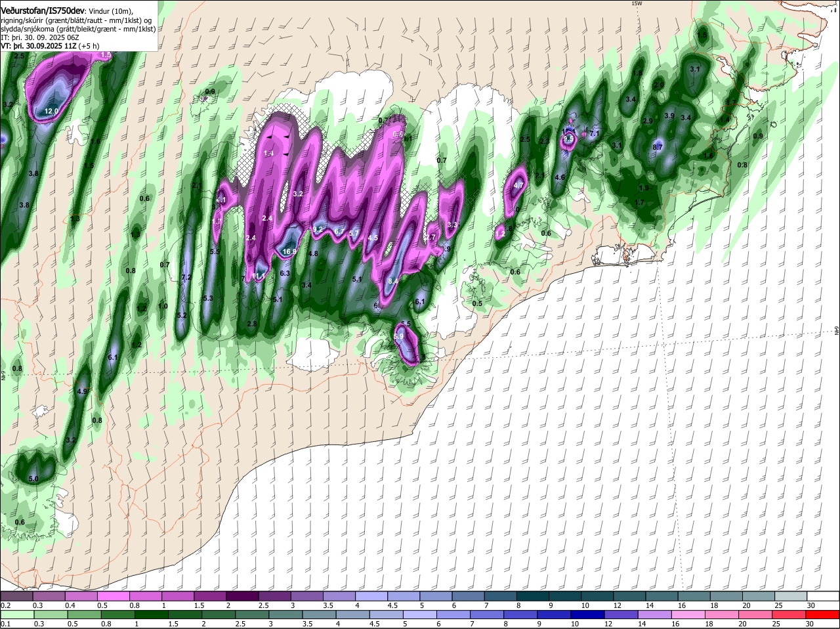The height and width of the screenshot is (629, 840).
Task: Click the precipitation value '9.2'
Action: (318, 229)
